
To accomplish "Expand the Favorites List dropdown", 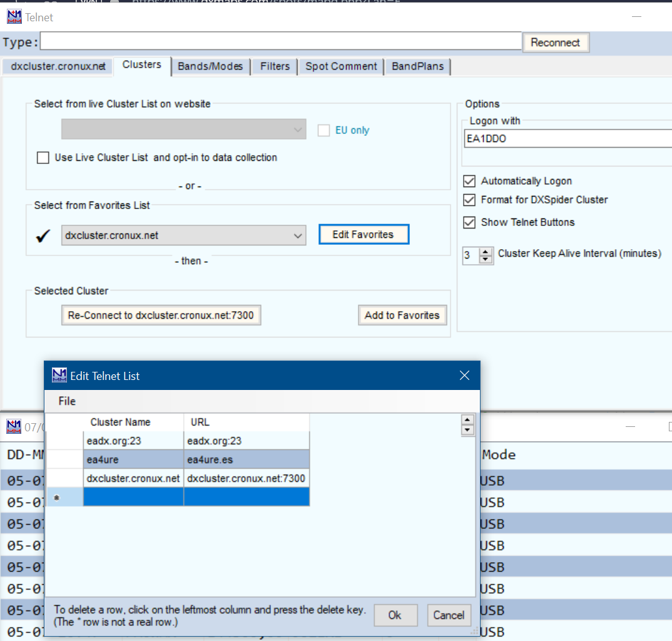I will click(183, 235).
